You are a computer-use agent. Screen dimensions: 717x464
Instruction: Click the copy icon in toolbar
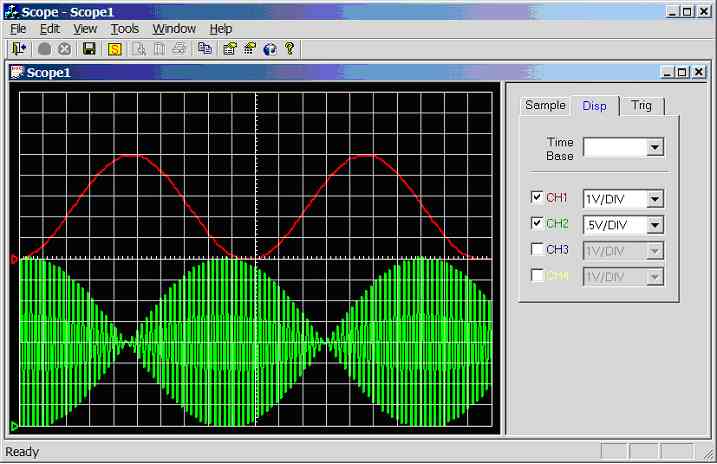pyautogui.click(x=204, y=48)
